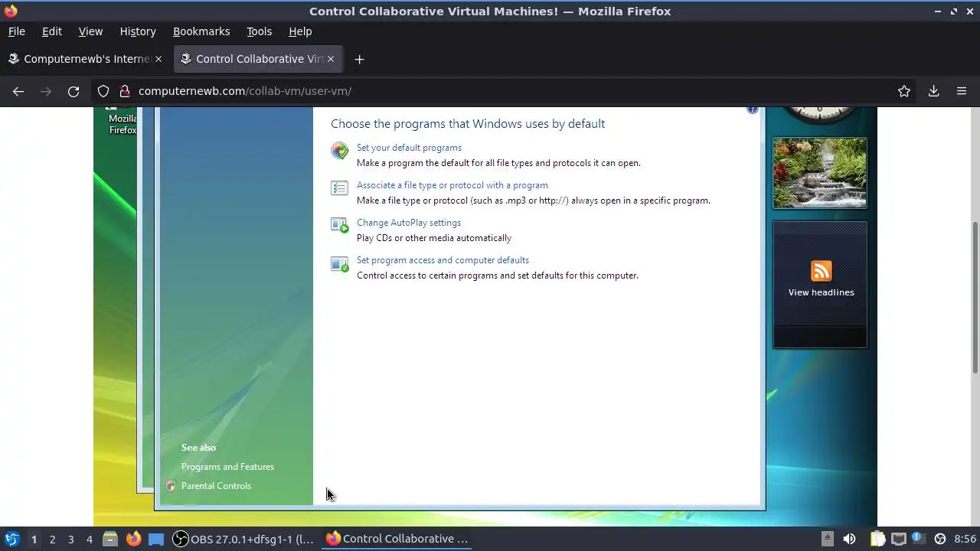Open Set your default programs link
Viewport: 980px width, 551px height.
pyautogui.click(x=409, y=148)
